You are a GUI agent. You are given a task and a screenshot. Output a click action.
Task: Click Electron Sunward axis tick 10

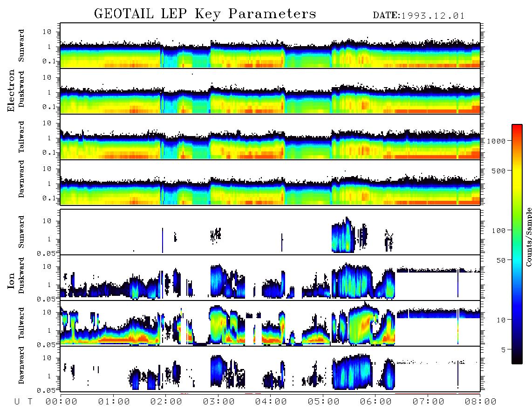click(47, 32)
